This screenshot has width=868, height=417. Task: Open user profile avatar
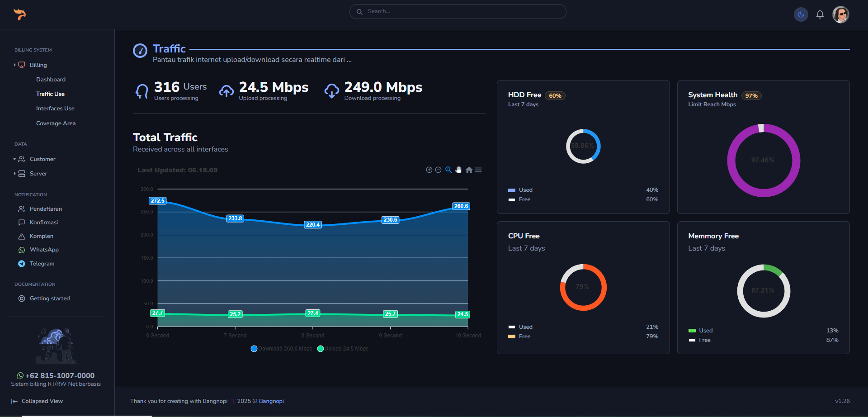(x=840, y=14)
